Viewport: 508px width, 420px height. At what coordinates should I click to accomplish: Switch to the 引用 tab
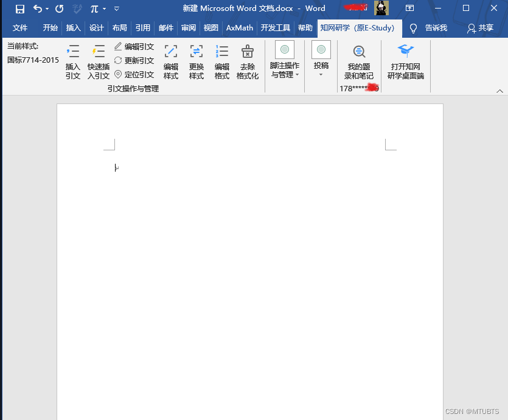[x=143, y=28]
